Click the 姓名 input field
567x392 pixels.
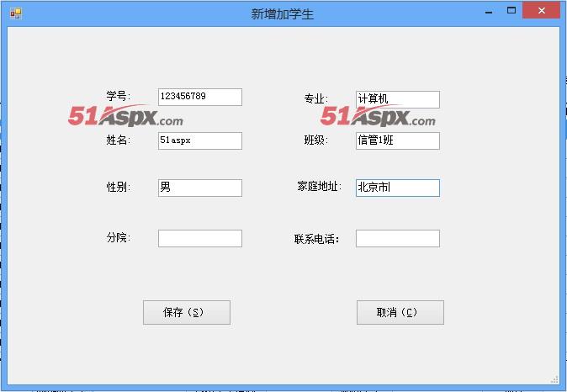click(200, 140)
